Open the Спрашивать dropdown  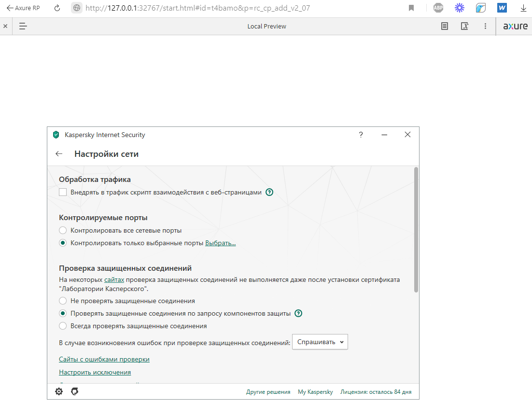point(320,342)
